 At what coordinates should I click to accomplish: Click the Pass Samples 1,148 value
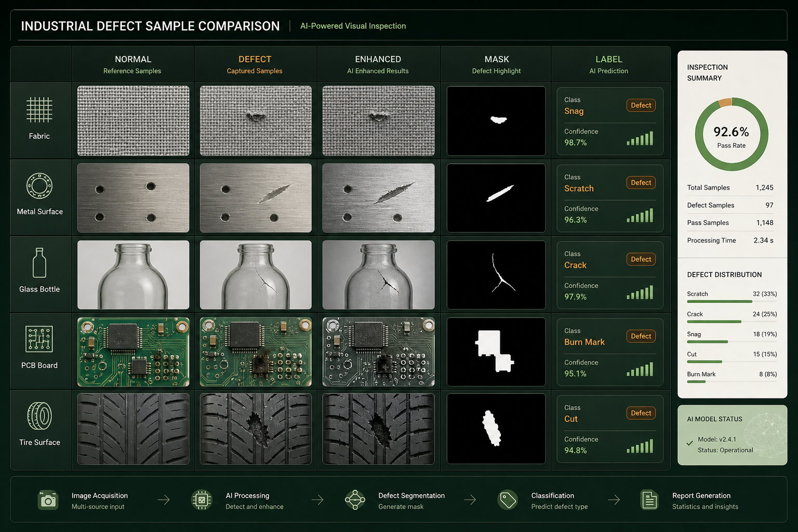coord(765,222)
